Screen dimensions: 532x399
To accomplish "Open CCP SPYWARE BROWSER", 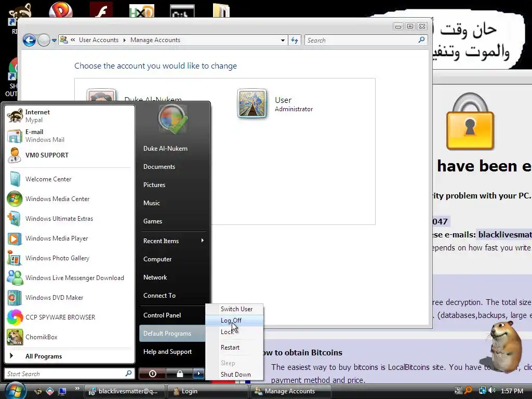I will [x=70, y=317].
